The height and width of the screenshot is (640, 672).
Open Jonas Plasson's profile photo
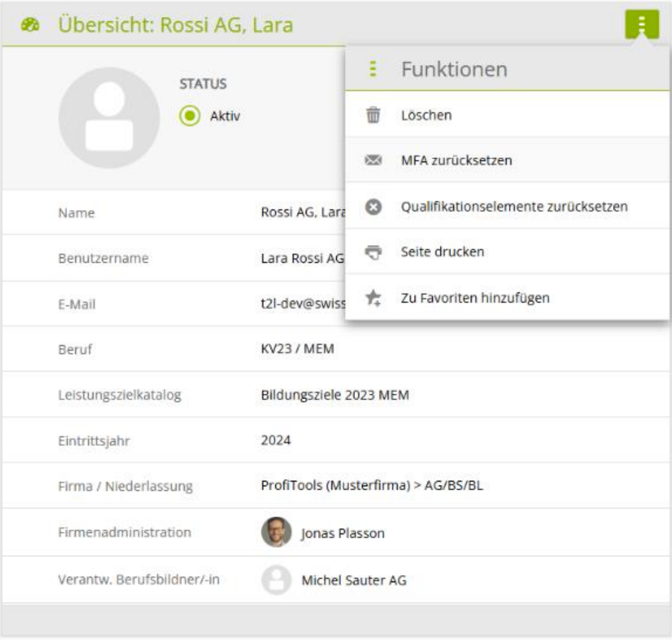pos(276,532)
